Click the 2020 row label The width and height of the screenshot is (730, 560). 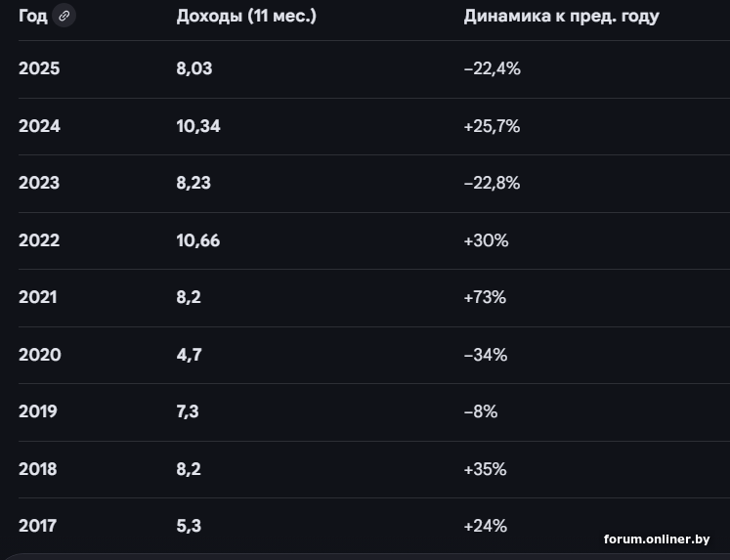point(39,355)
